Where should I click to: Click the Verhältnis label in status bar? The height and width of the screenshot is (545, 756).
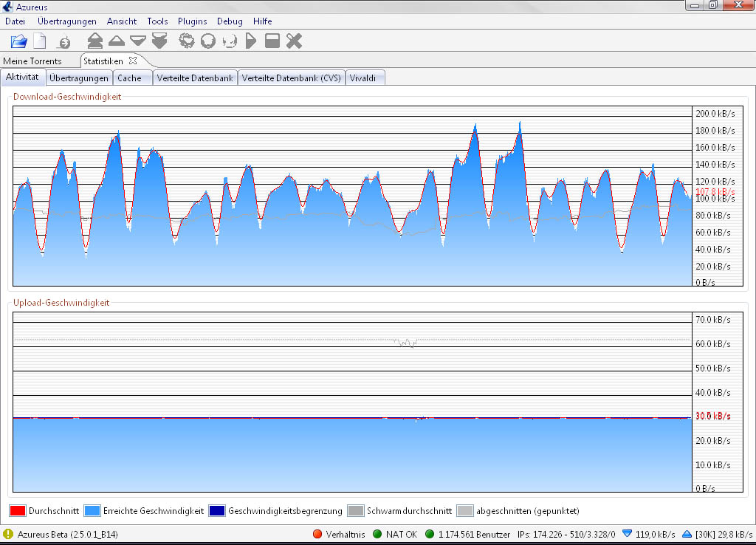[x=346, y=534]
